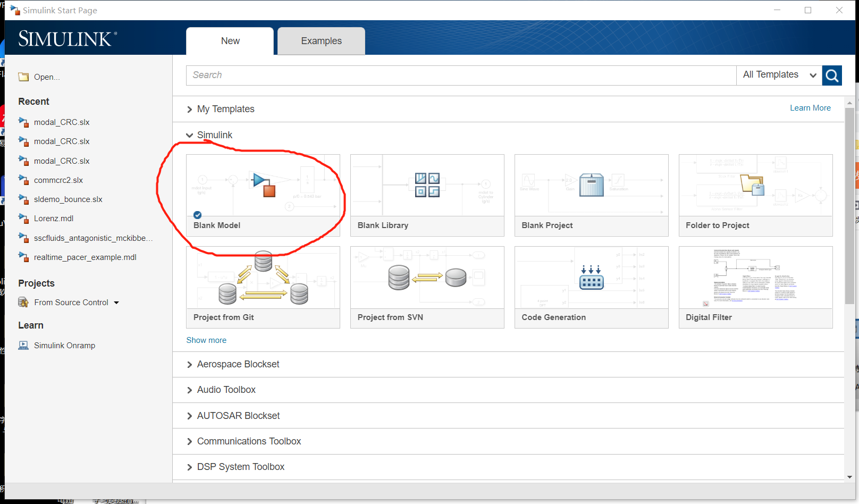The height and width of the screenshot is (504, 859).
Task: Open Simulink Onramp course
Action: click(64, 346)
